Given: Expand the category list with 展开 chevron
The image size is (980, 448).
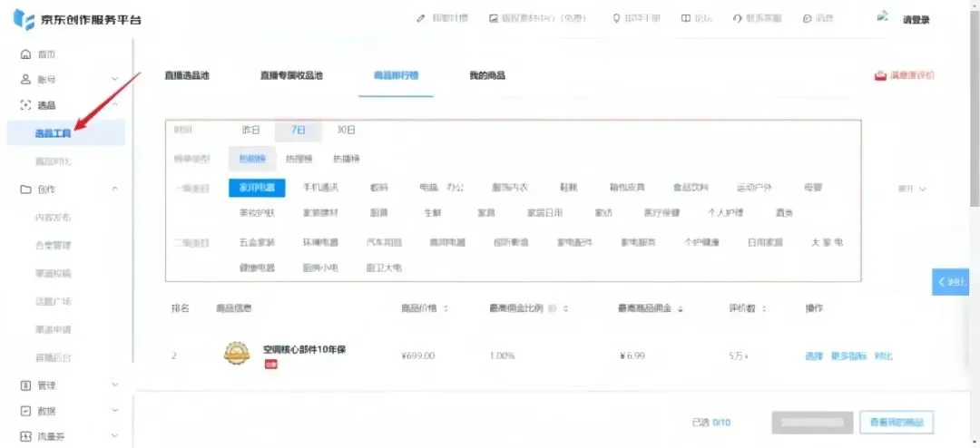Looking at the screenshot, I should point(912,189).
